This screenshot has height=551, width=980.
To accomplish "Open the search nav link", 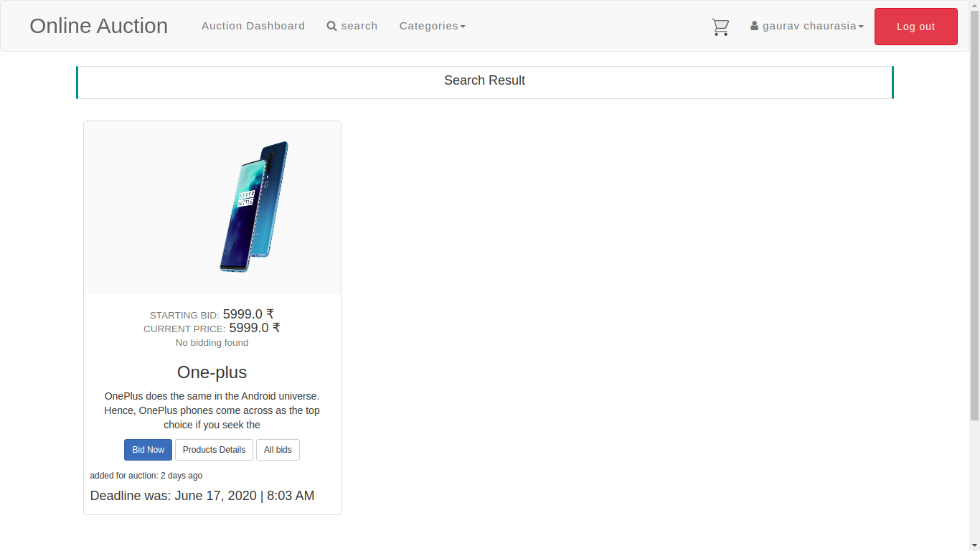I will (x=352, y=26).
